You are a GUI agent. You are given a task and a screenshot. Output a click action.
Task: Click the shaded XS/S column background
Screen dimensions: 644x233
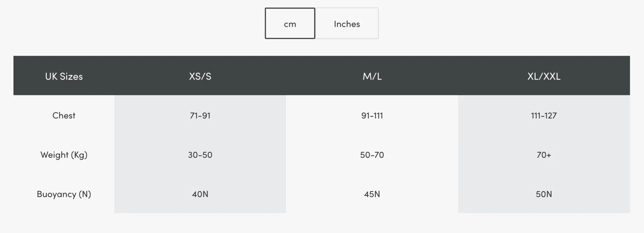(151, 135)
